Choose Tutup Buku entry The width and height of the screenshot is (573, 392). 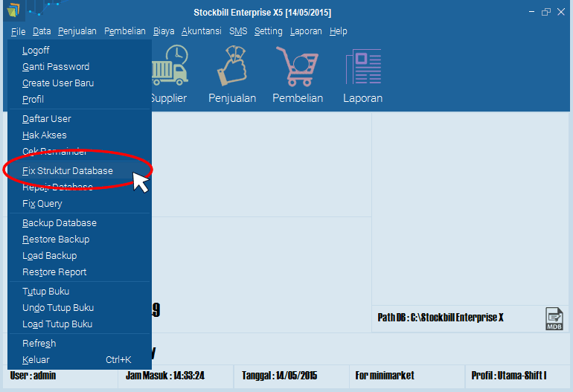(80, 292)
